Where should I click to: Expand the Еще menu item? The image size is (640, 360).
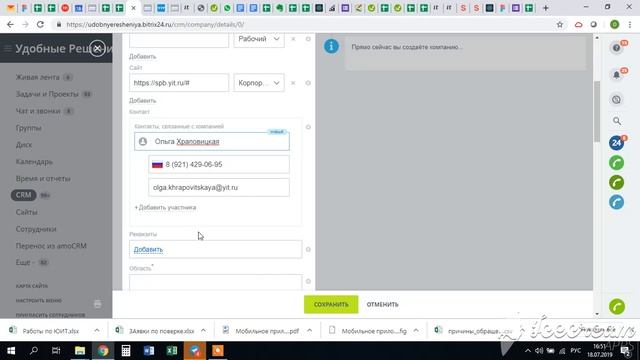(25, 262)
